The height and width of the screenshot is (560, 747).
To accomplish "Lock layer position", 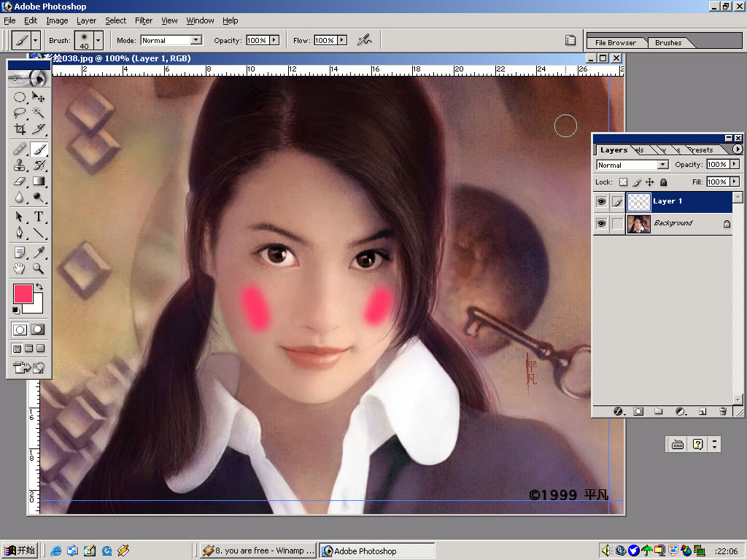I will coord(650,182).
